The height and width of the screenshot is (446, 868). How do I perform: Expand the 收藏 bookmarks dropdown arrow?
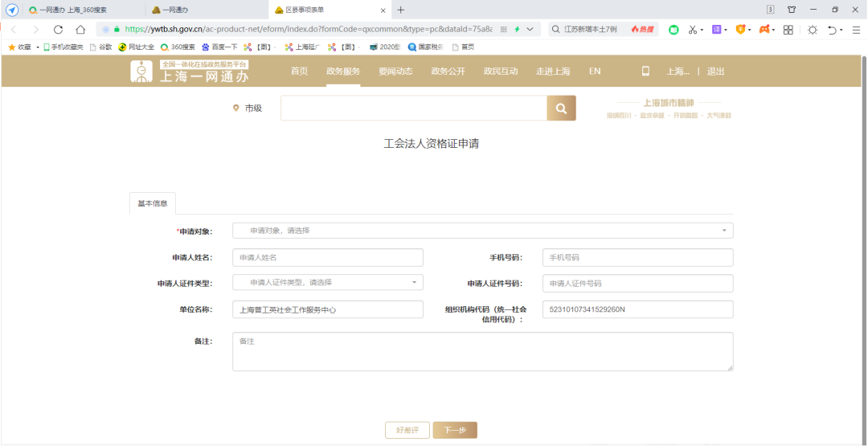tap(37, 47)
